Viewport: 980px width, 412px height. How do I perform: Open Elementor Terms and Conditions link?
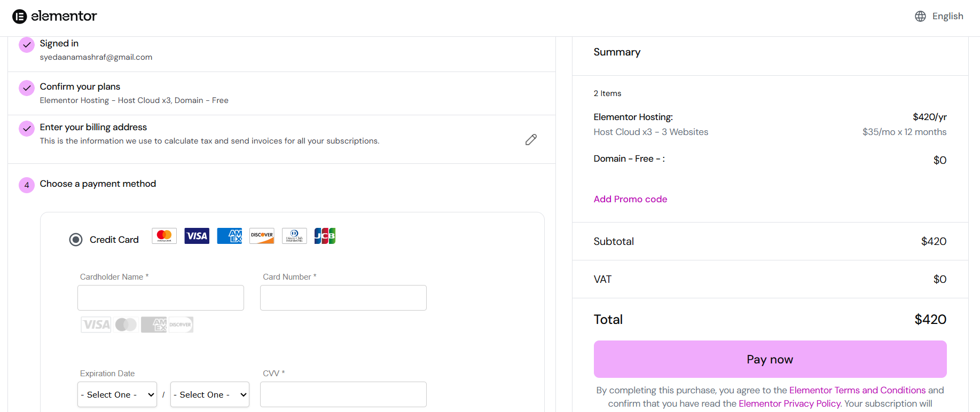click(858, 390)
